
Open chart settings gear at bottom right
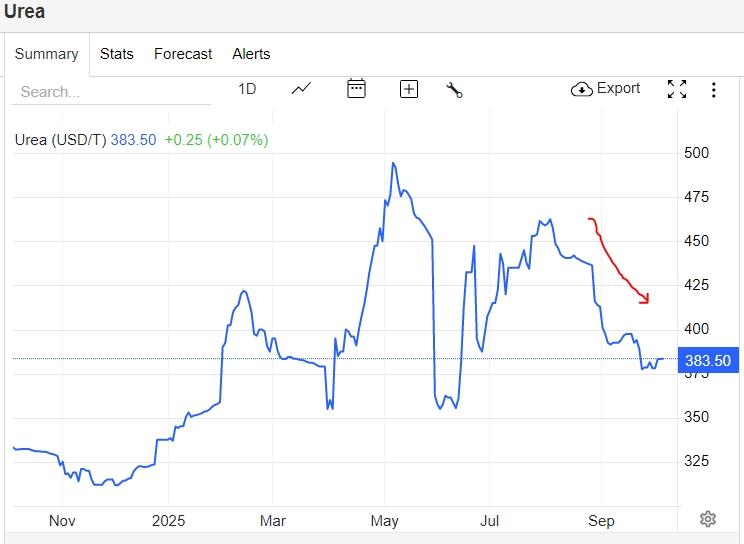coord(708,518)
